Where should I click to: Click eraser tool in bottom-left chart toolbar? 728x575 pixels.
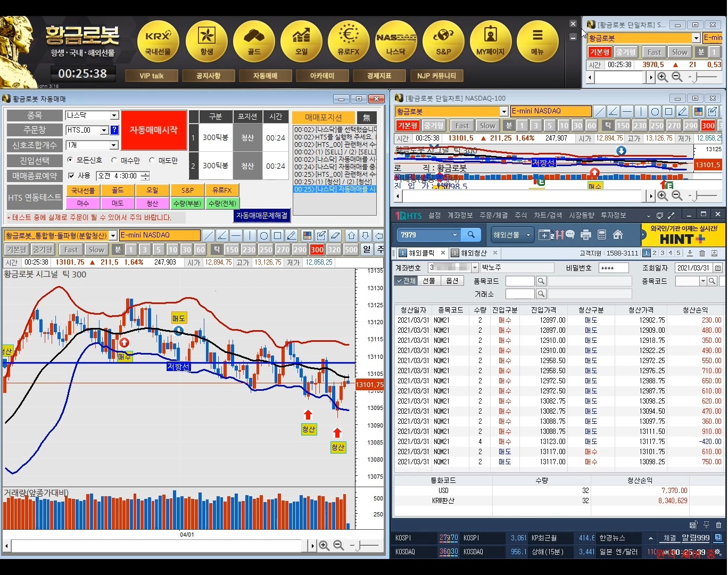(335, 235)
